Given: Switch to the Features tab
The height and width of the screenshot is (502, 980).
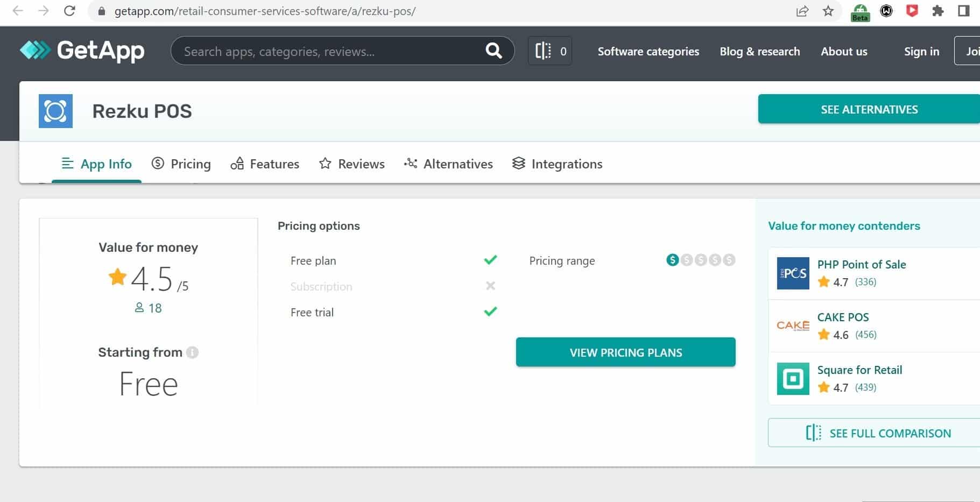Looking at the screenshot, I should [x=265, y=164].
